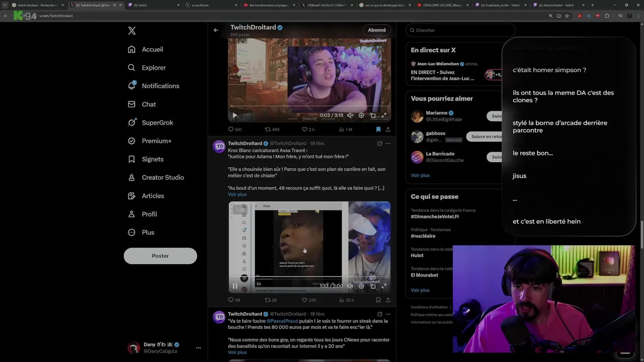Screen dimensions: 644x362
Task: Click Suivre en retour for gabboss
Action: point(487,136)
